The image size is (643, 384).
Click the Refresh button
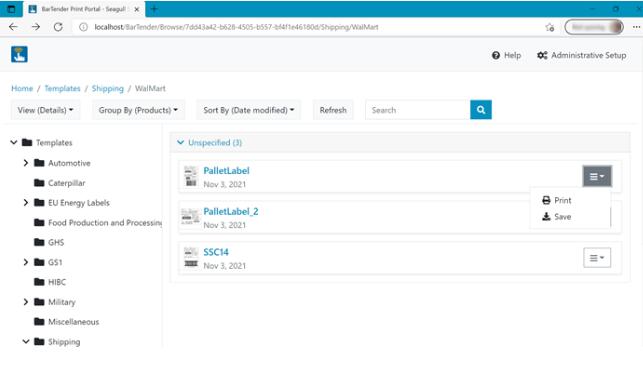pyautogui.click(x=333, y=110)
